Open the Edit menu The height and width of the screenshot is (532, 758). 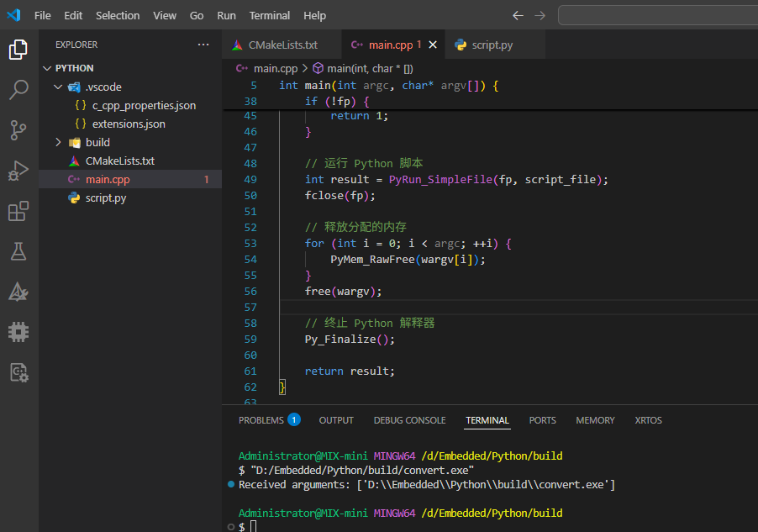tap(73, 15)
